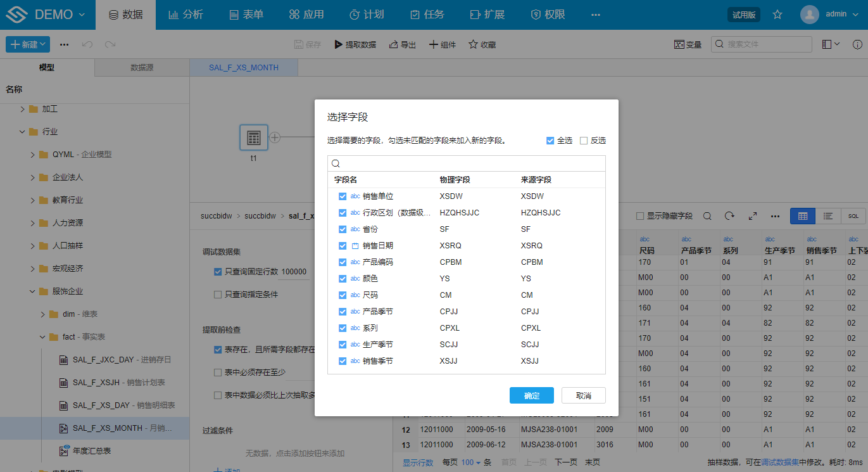Switch to the 数据源 tab
This screenshot has width=868, height=472.
coord(142,67)
